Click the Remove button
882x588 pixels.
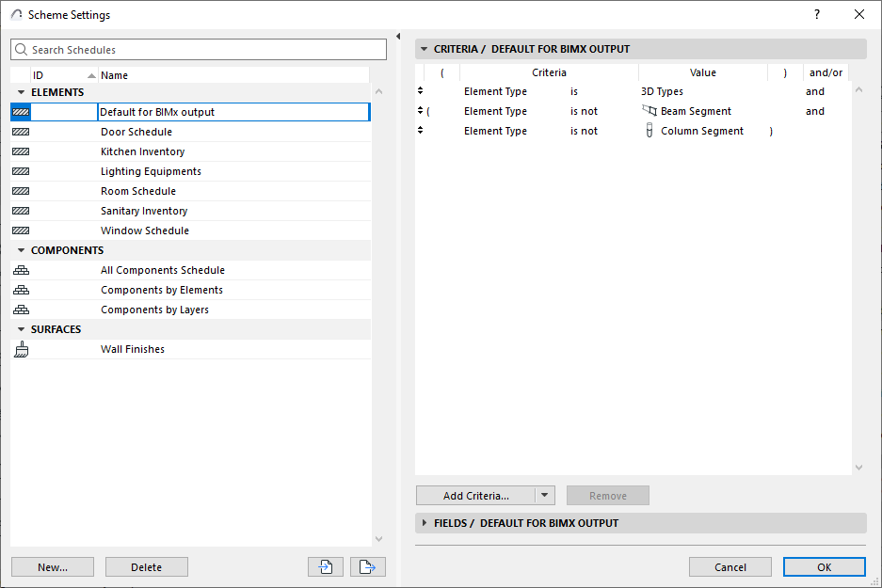pyautogui.click(x=608, y=495)
